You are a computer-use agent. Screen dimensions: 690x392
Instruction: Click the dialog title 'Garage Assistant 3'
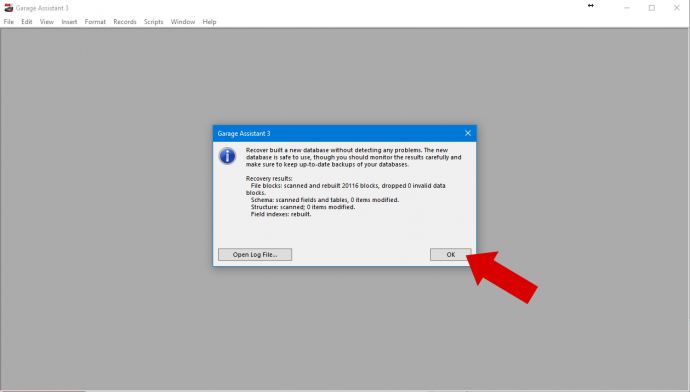244,133
